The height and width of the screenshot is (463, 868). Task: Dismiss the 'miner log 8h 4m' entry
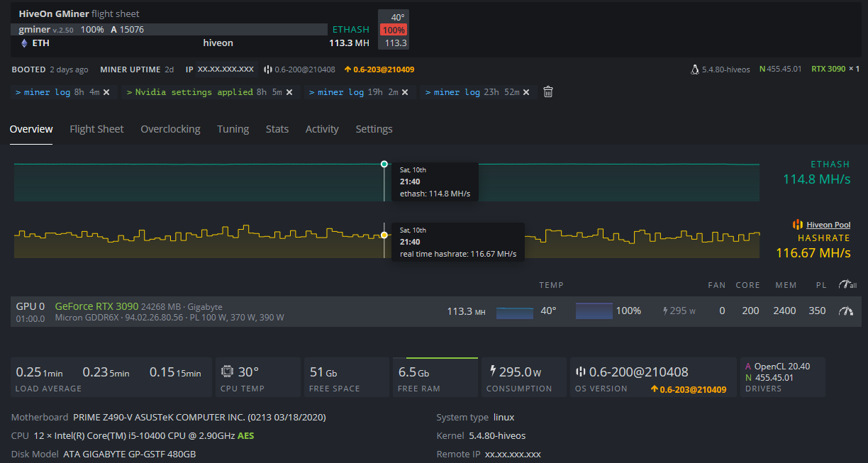point(106,92)
